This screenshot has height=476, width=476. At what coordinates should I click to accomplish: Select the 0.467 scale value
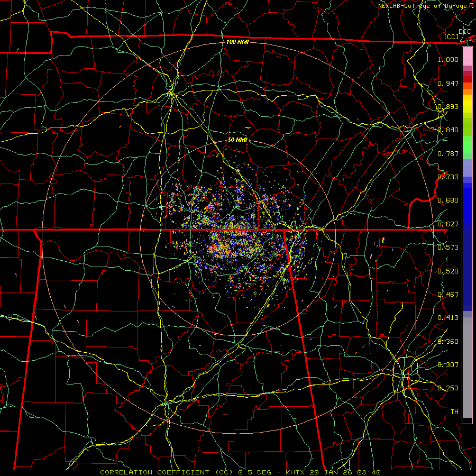click(x=448, y=295)
